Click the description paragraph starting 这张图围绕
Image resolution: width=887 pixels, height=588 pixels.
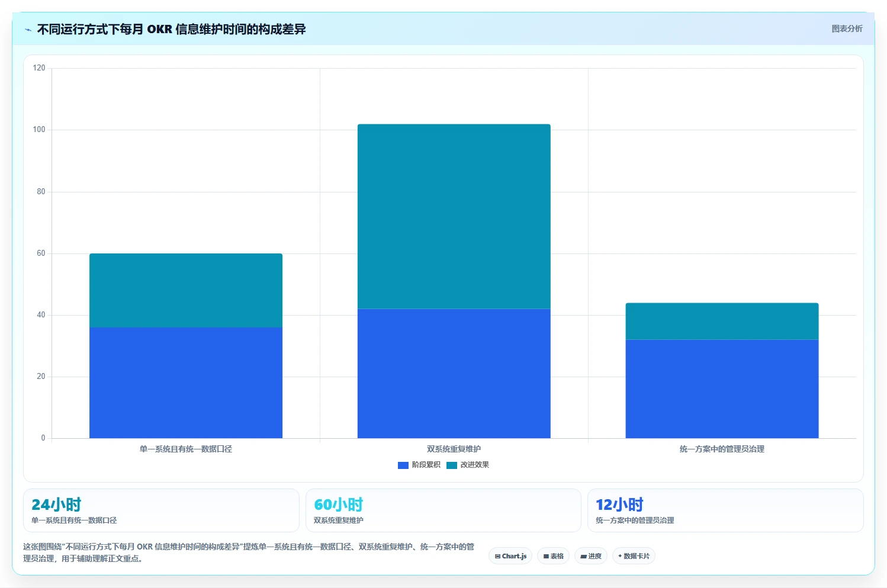point(249,552)
